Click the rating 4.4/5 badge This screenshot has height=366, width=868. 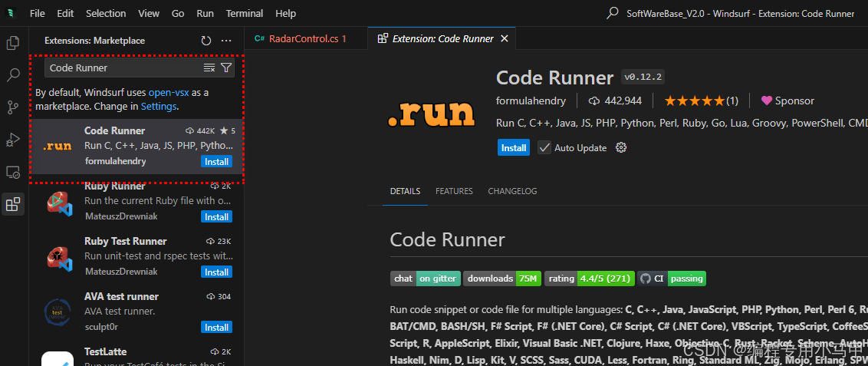click(x=589, y=279)
